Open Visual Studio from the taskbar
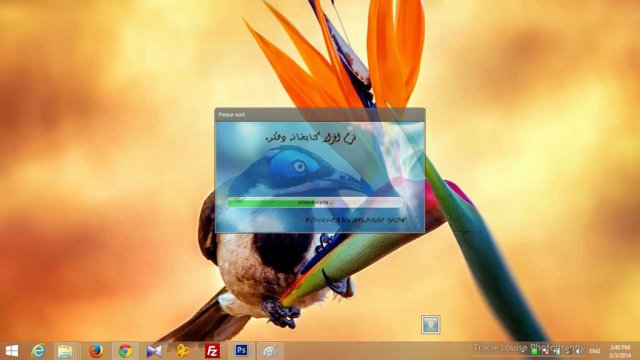This screenshot has width=640, height=360. pyautogui.click(x=154, y=351)
